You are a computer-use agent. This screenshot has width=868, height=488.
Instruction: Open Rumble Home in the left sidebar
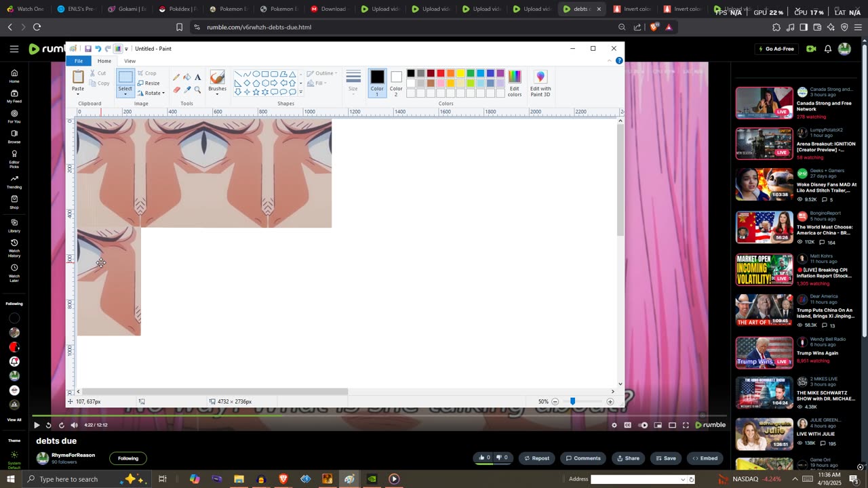[x=14, y=76]
